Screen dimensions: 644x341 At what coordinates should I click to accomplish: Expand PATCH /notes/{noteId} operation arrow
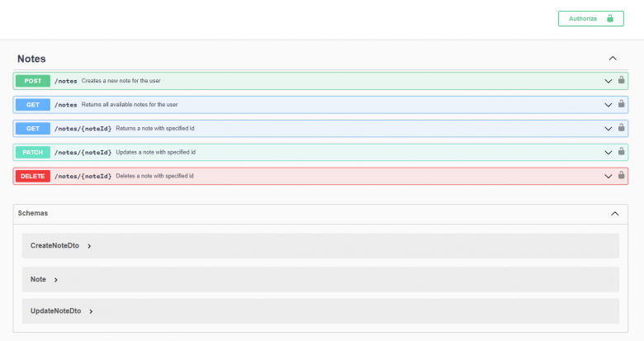(608, 153)
